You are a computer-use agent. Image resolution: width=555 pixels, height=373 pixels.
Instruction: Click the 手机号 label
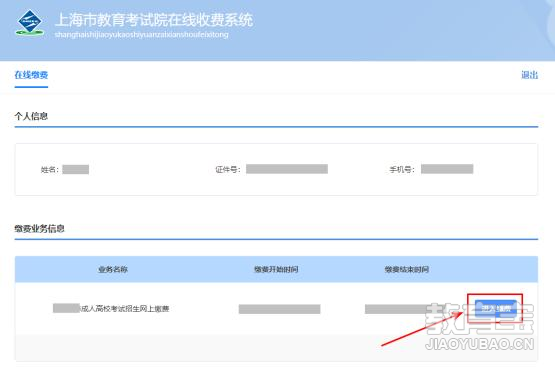402,170
